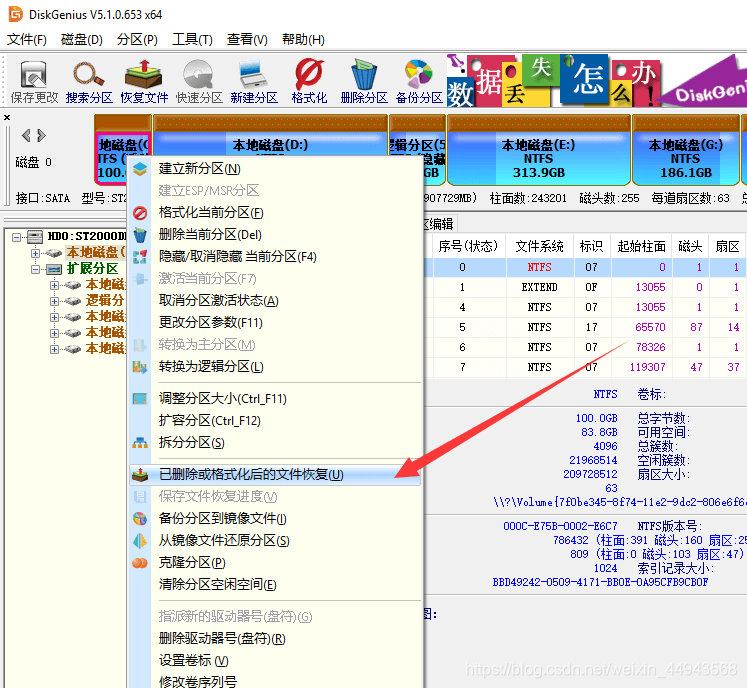
Task: Click the 保存更改 save changes toolbar icon
Action: coord(34,82)
